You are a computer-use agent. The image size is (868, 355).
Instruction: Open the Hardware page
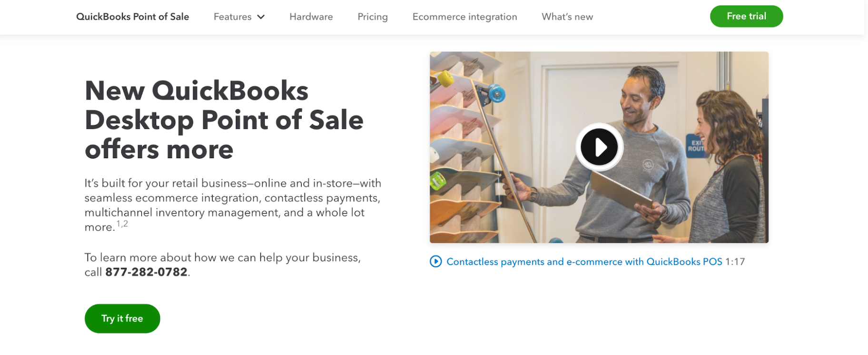tap(311, 17)
